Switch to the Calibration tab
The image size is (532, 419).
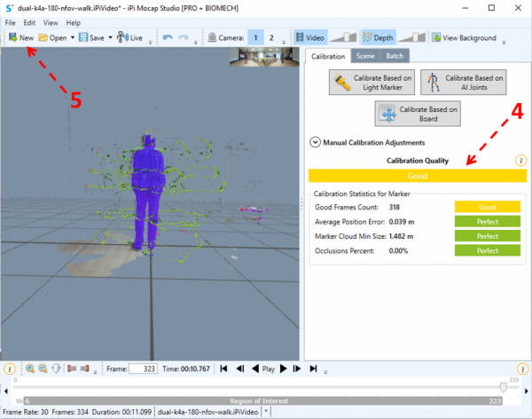coord(328,56)
